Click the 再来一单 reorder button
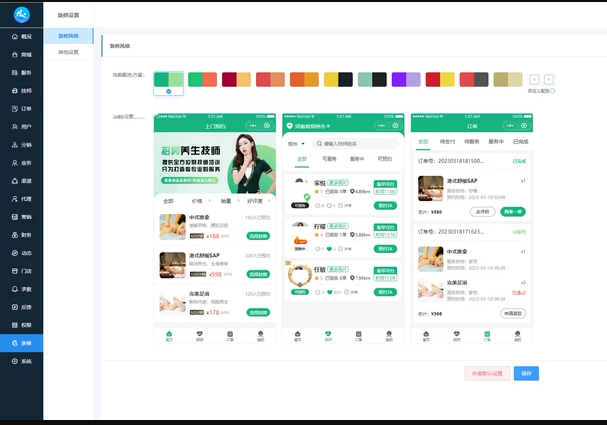 (513, 212)
